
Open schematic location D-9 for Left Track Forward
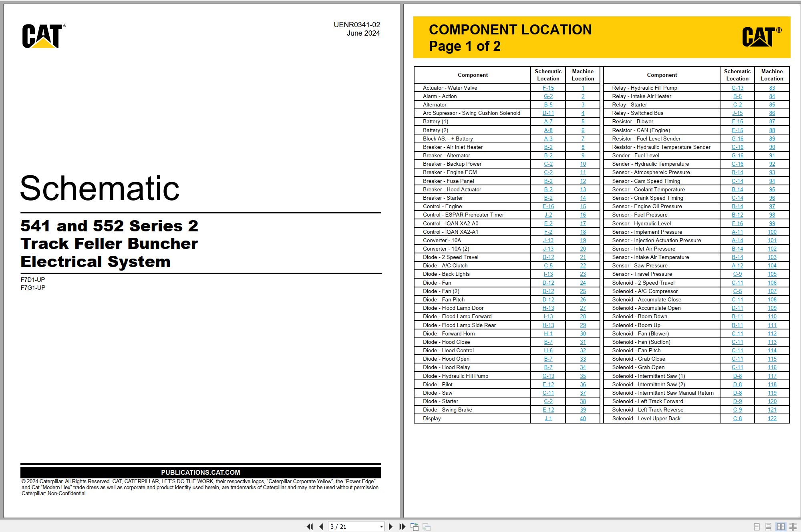pos(737,402)
